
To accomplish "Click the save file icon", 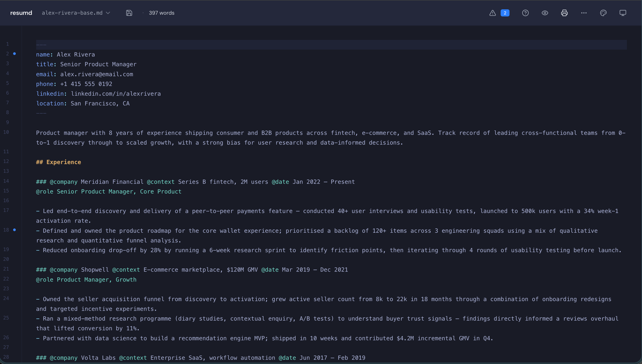I will pos(129,13).
